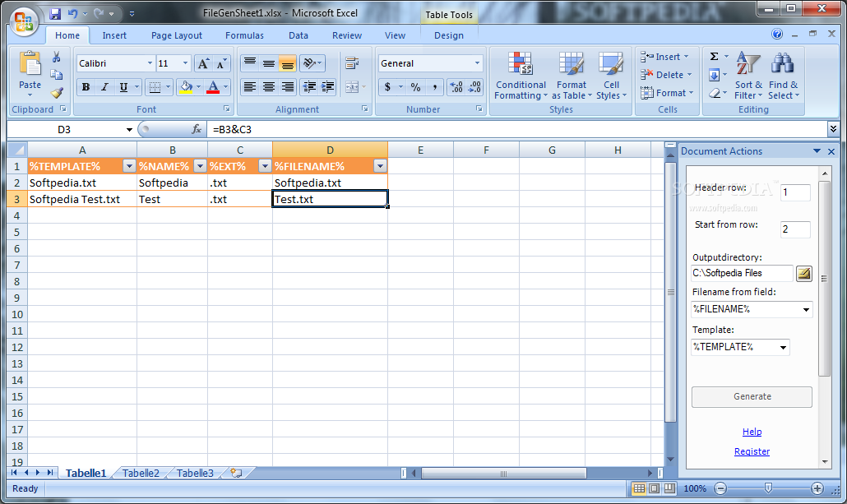
Task: Click Merge and Center icon
Action: [x=352, y=87]
